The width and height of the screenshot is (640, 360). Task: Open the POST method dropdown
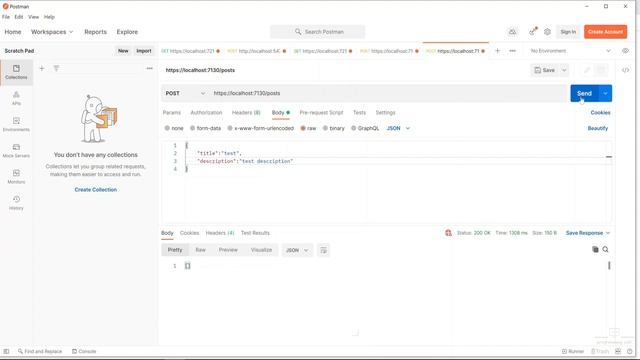pos(185,93)
